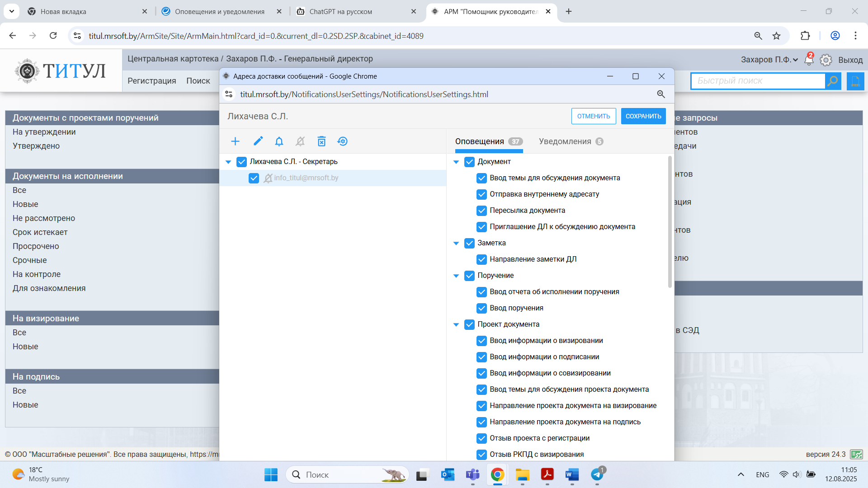Click the pencil edit icon

pos(258,141)
